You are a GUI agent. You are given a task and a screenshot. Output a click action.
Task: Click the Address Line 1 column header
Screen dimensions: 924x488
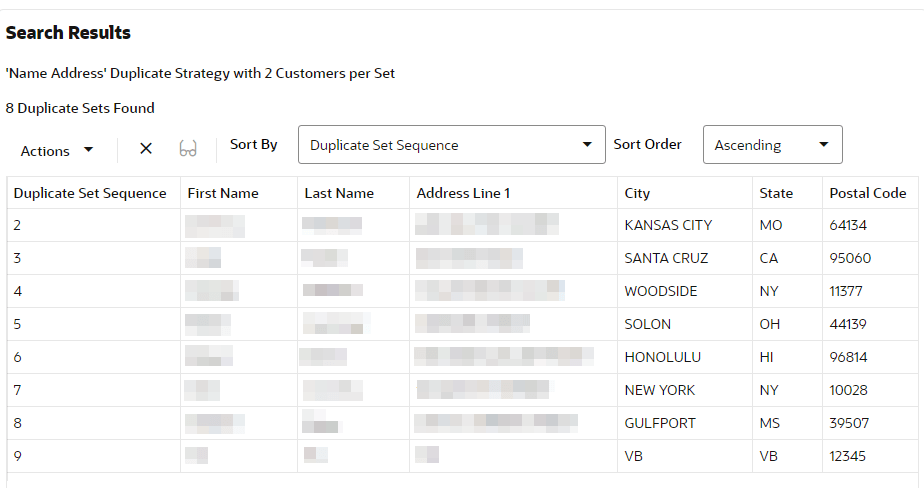pyautogui.click(x=463, y=193)
